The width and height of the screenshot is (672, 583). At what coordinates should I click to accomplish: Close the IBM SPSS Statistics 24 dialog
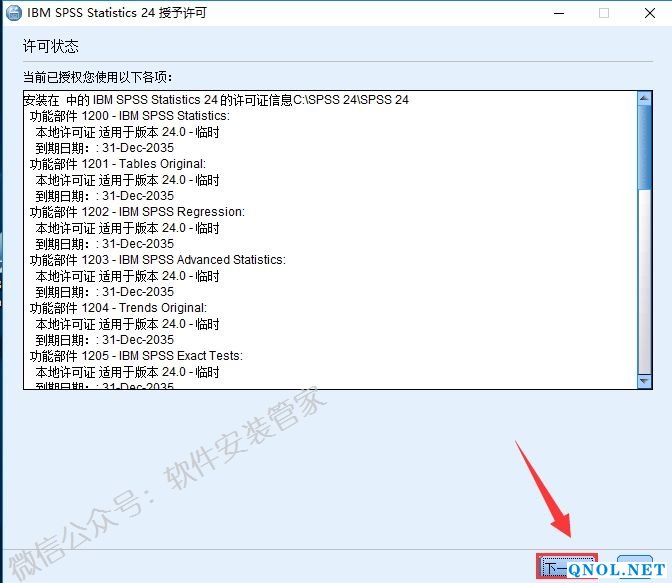tap(649, 13)
